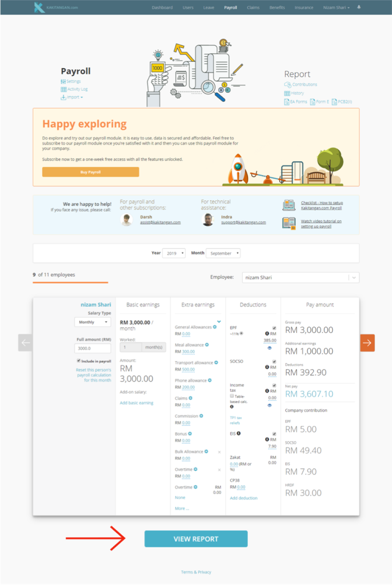Click gear beside Commission
Image resolution: width=392 pixels, height=585 pixels.
201,416
